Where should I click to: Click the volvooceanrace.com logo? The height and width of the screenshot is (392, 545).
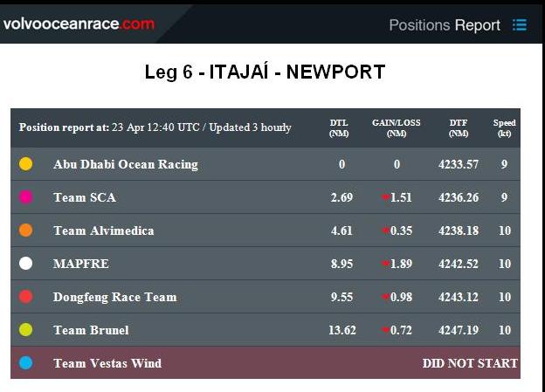(79, 24)
